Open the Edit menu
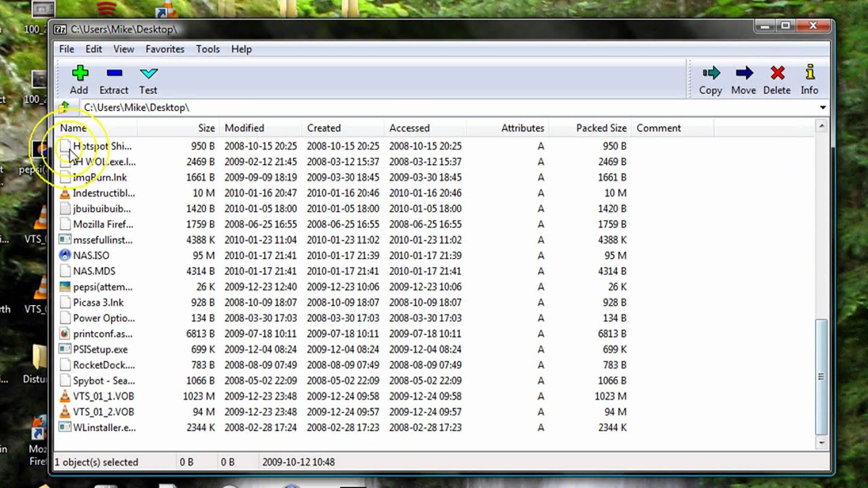This screenshot has height=488, width=868. coord(94,49)
